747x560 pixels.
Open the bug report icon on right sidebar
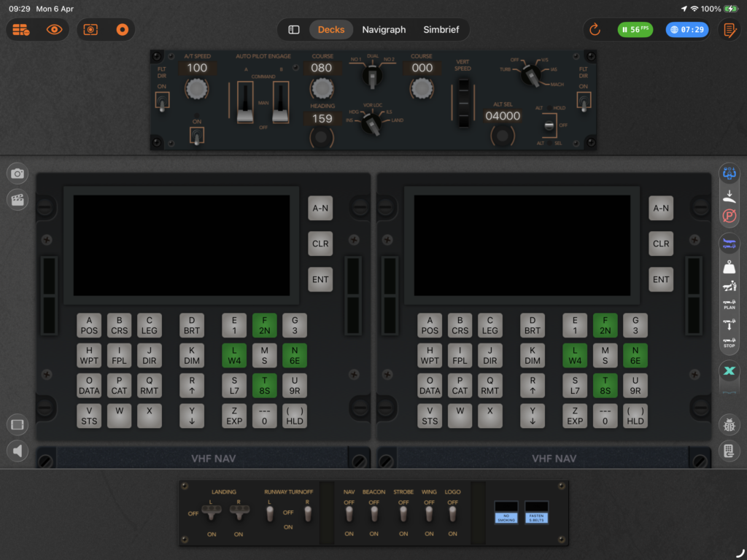click(729, 425)
